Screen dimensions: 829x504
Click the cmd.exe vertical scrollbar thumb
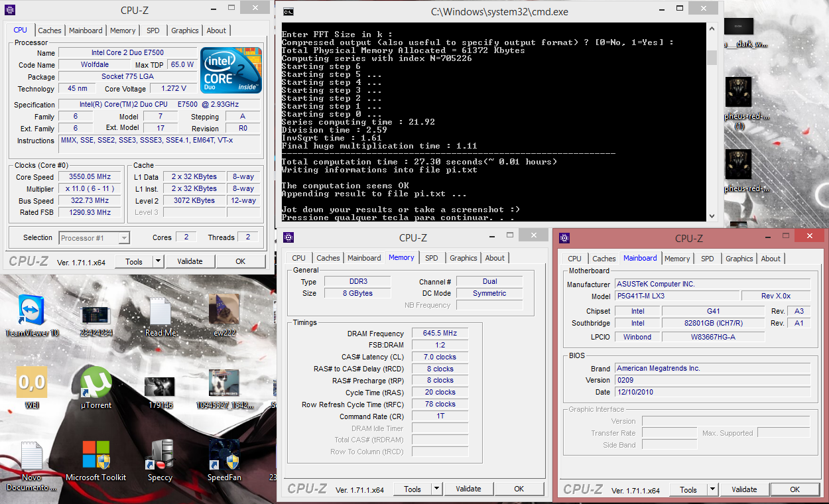712,58
